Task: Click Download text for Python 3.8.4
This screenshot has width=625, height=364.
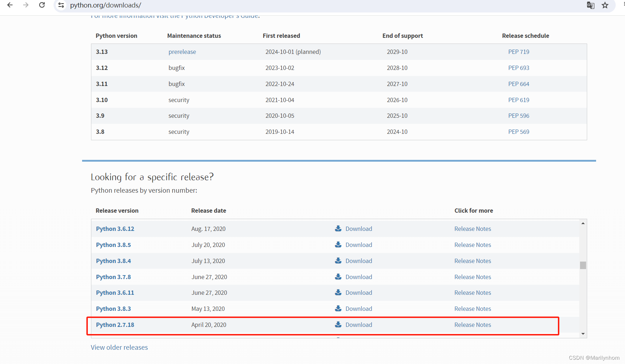Action: 359,261
